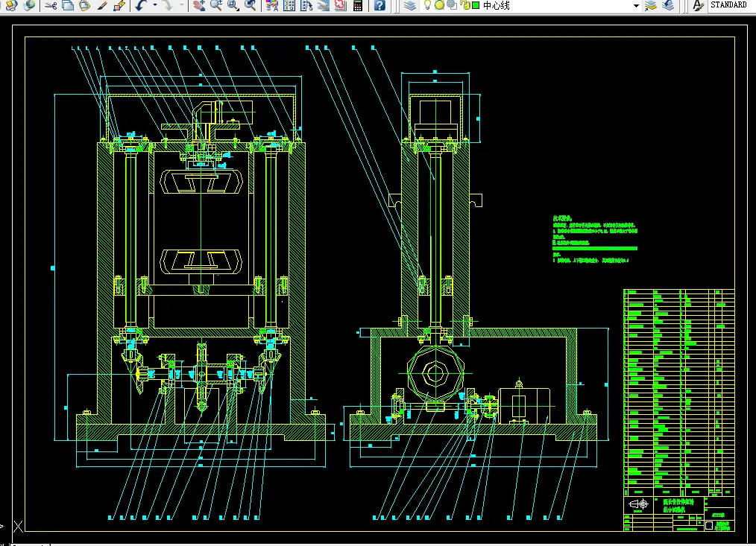Viewport: 756px width, 546px height.
Task: Toggle layer freeze sun icon
Action: pyautogui.click(x=439, y=5)
